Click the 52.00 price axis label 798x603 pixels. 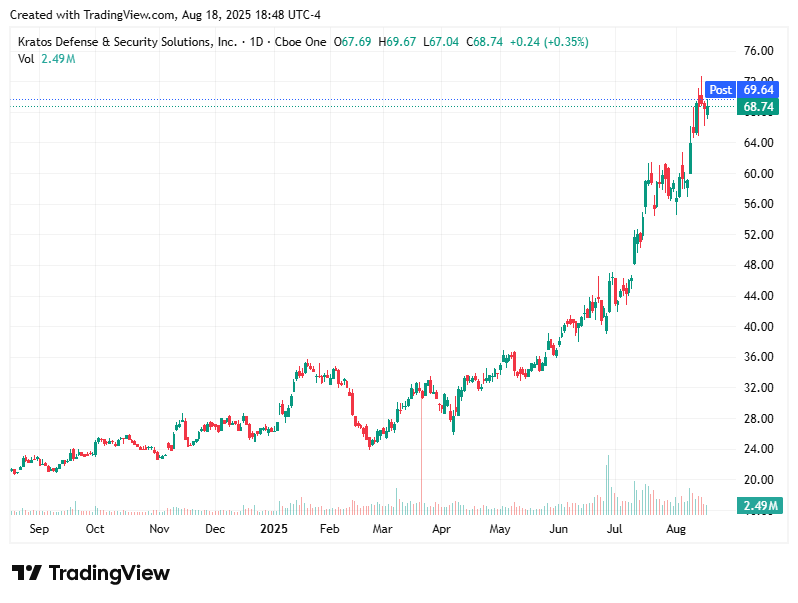click(x=758, y=235)
